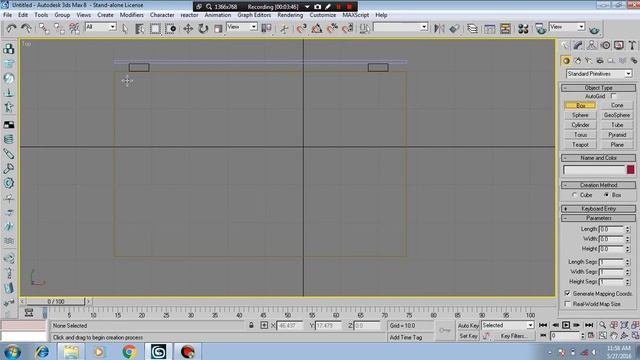Open the Curve Editor icon
This screenshot has height=360, width=640.
pyautogui.click(x=490, y=28)
